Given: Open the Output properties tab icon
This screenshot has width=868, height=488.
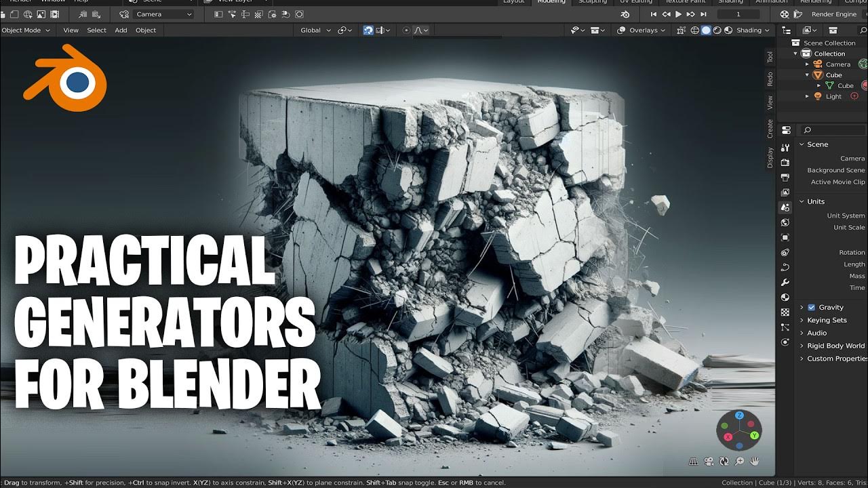Looking at the screenshot, I should click(785, 178).
